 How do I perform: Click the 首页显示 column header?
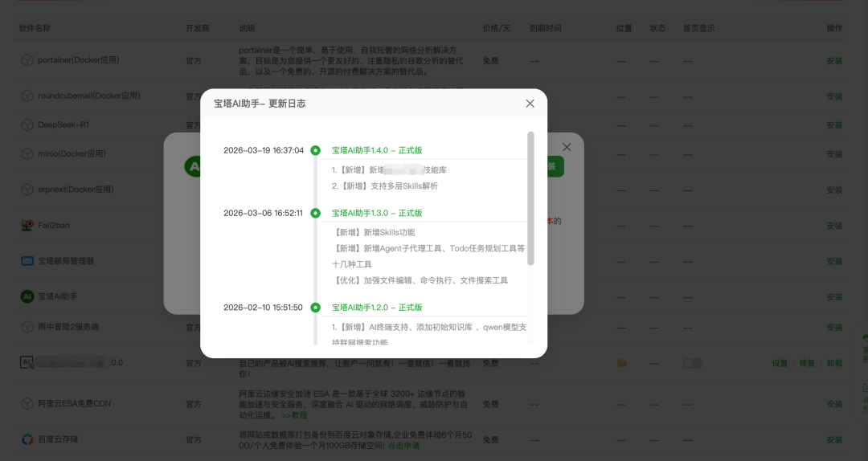pos(698,28)
